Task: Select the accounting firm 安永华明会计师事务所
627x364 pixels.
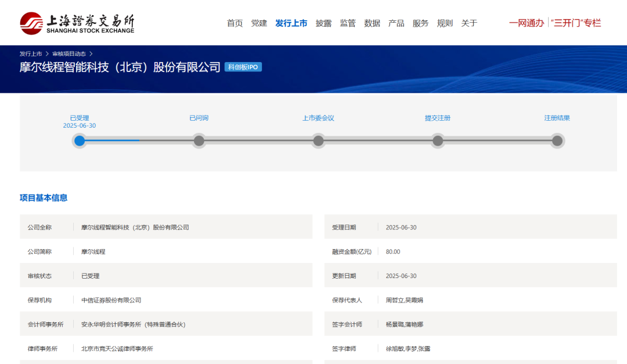Action: pos(134,325)
